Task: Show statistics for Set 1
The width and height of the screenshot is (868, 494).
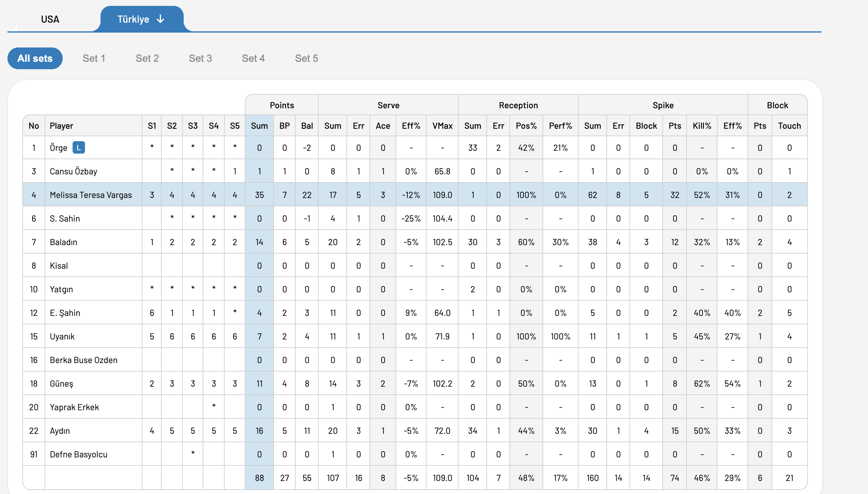Action: (94, 58)
